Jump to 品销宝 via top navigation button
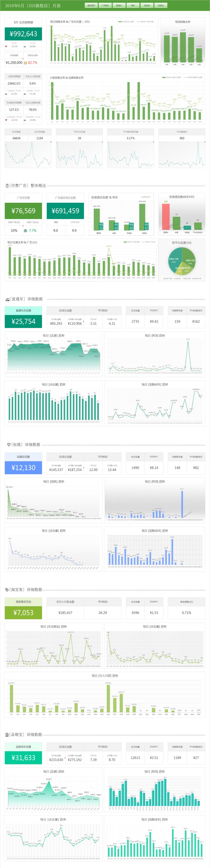Image resolution: width=210 pixels, height=868 pixels. point(161,6)
